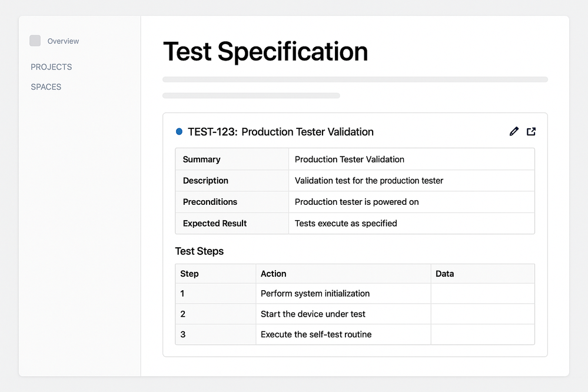The height and width of the screenshot is (392, 588).
Task: Click the Description row label
Action: (x=205, y=181)
